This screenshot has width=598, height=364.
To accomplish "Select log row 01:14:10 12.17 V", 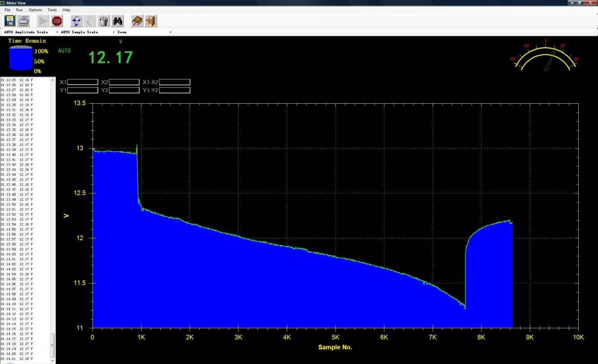I will (x=17, y=304).
